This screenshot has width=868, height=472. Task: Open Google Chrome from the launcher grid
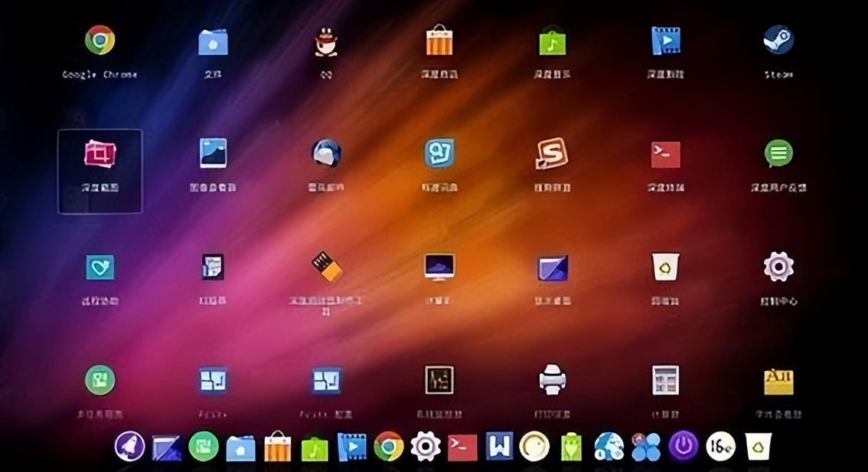[100, 41]
